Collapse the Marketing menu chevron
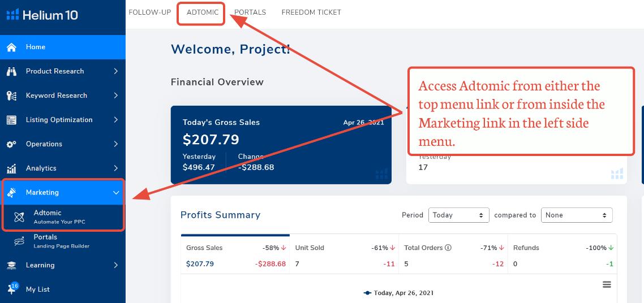The height and width of the screenshot is (303, 644). pyautogui.click(x=116, y=192)
